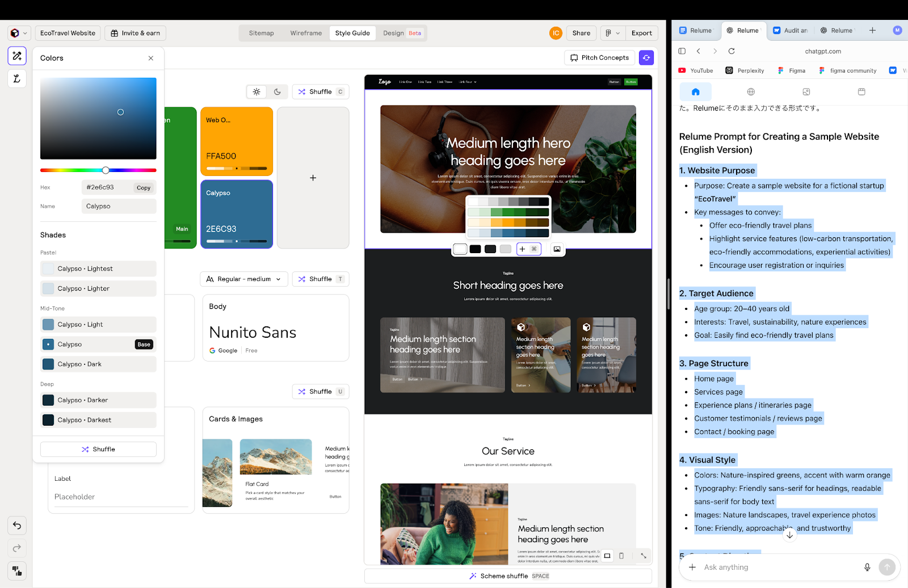Select the Calypso Light shade

pyautogui.click(x=98, y=324)
